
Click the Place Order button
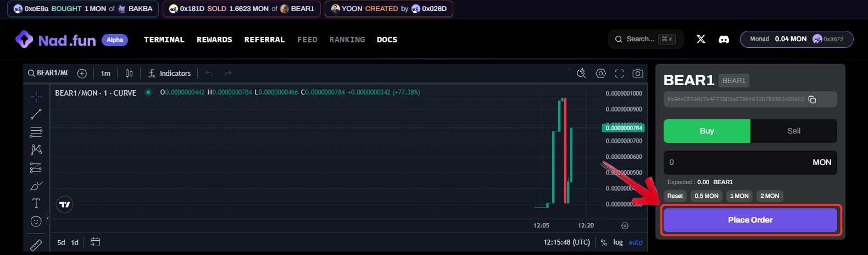pyautogui.click(x=750, y=220)
